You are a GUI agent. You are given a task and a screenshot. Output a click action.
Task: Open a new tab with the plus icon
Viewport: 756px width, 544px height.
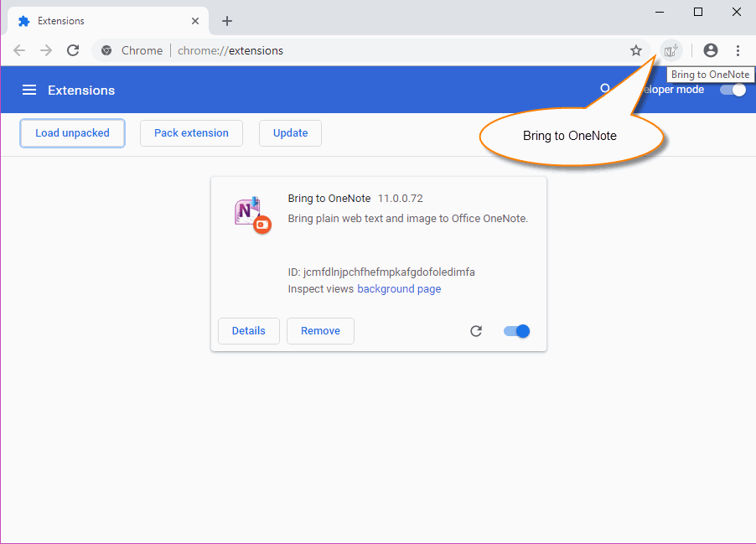tap(226, 21)
